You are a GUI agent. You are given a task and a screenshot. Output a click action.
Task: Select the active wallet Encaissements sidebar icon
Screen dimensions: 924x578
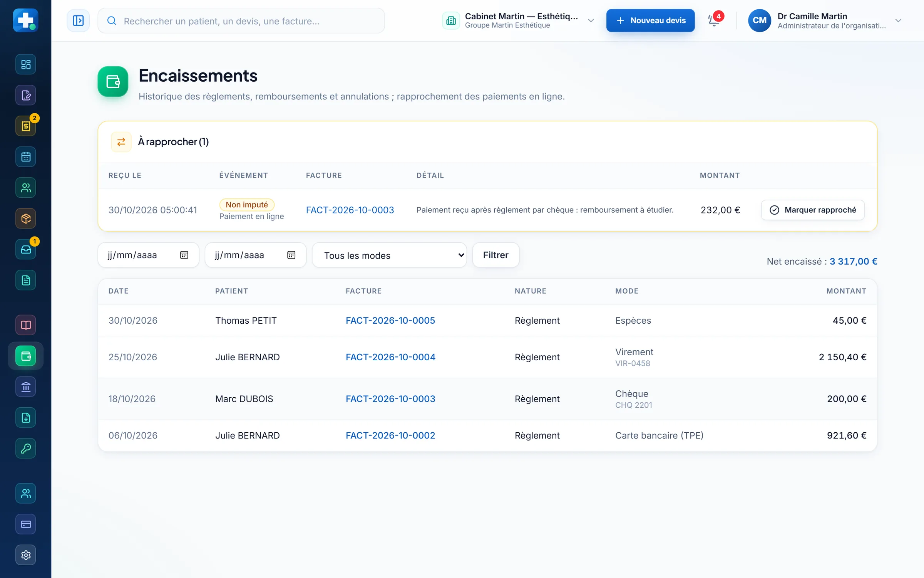click(26, 356)
